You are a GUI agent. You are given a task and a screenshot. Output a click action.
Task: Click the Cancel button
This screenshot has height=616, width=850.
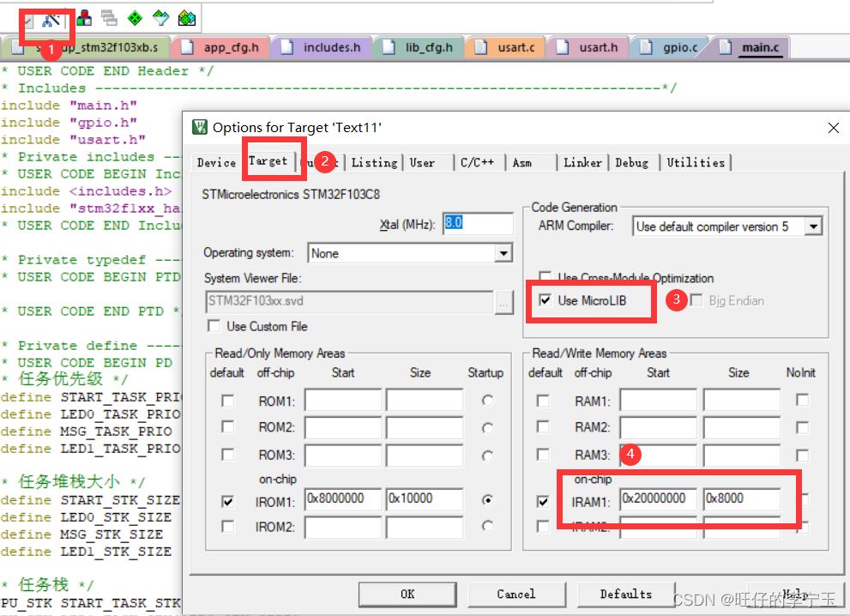pyautogui.click(x=516, y=595)
